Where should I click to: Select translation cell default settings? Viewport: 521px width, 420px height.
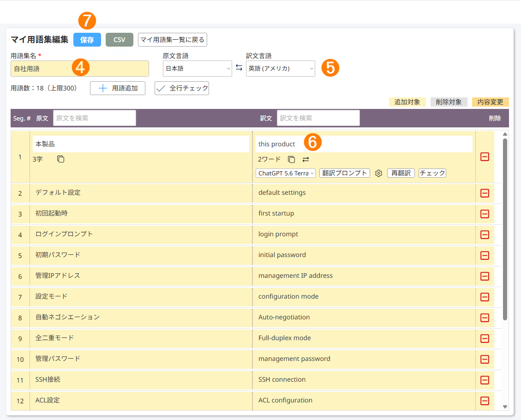pyautogui.click(x=364, y=193)
